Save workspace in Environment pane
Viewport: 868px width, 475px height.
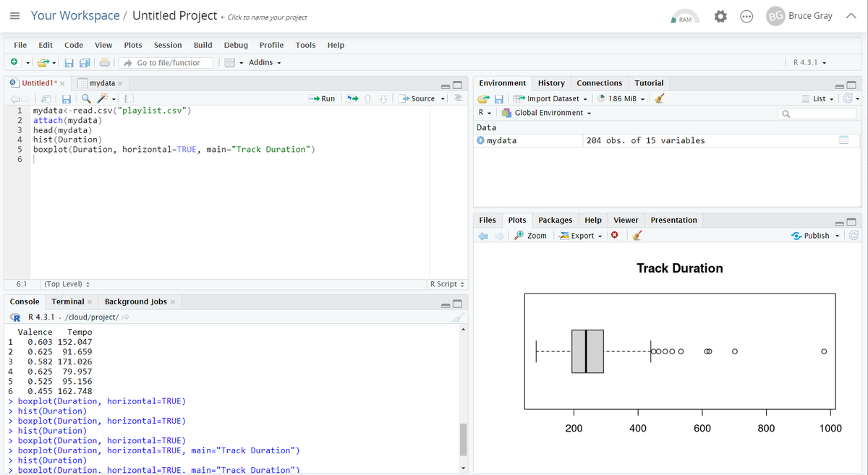pos(499,98)
